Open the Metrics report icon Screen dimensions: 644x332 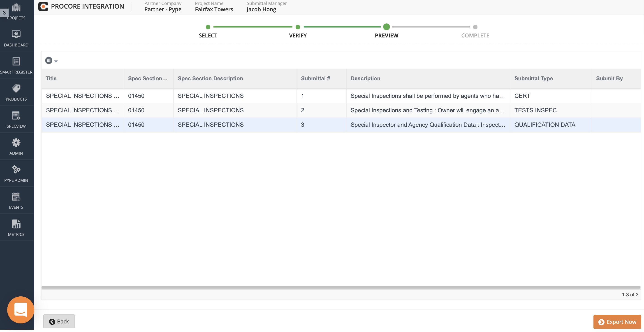16,224
